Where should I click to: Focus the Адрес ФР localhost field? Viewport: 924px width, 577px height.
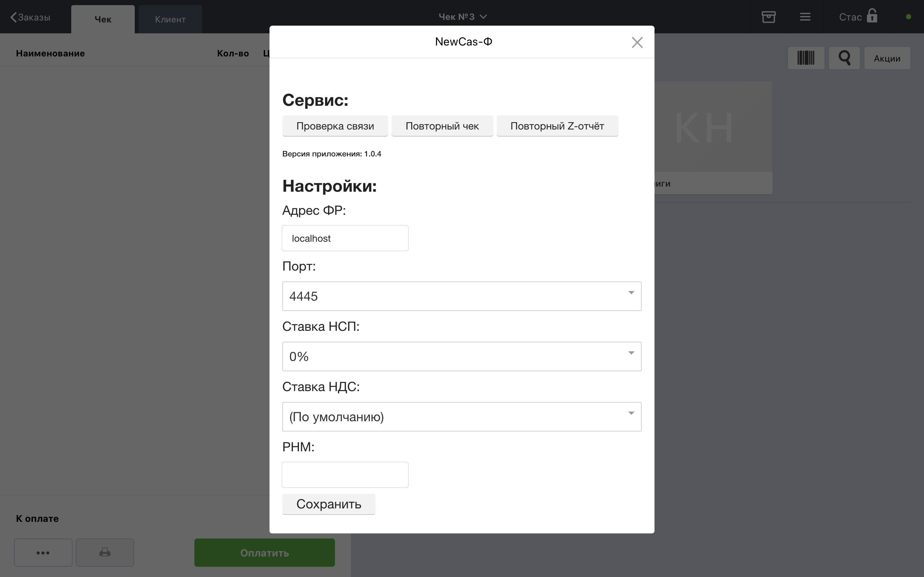(x=345, y=238)
